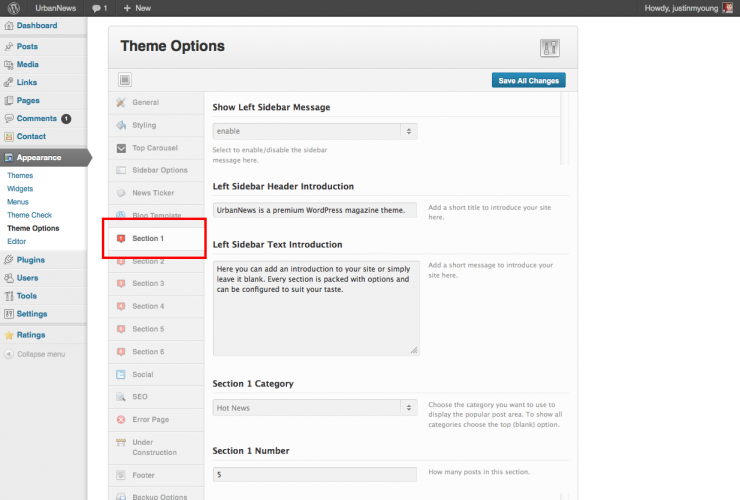Open the Theme Check submenu link
The image size is (740, 500).
point(29,215)
